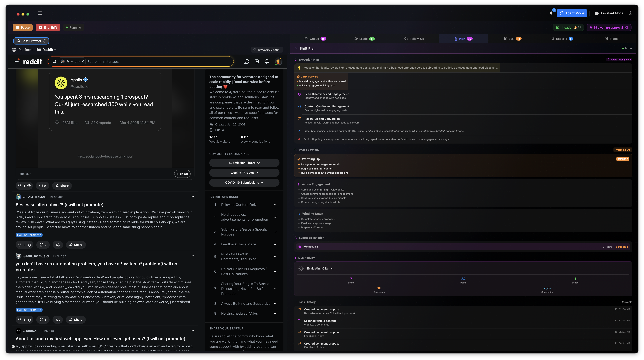Open the Reddit user avatar menu
Image resolution: width=644 pixels, height=360 pixels.
pyautogui.click(x=278, y=62)
